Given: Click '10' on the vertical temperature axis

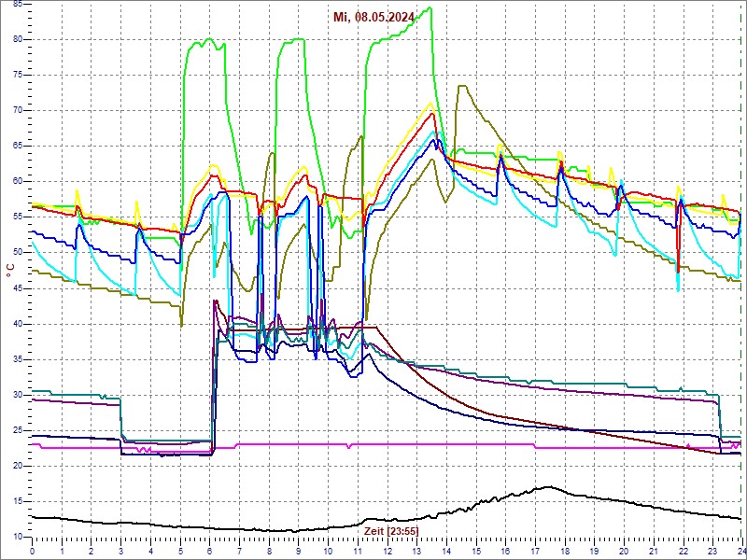Looking at the screenshot, I should click(18, 537).
